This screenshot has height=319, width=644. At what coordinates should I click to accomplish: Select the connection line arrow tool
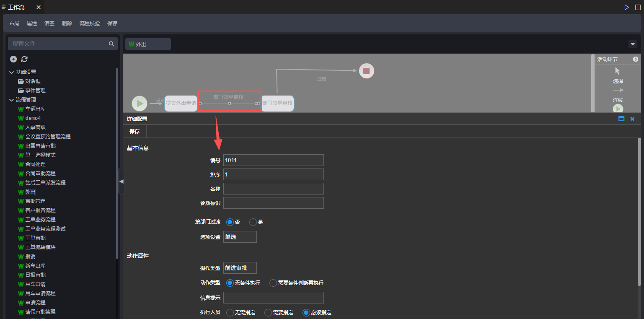click(x=618, y=90)
